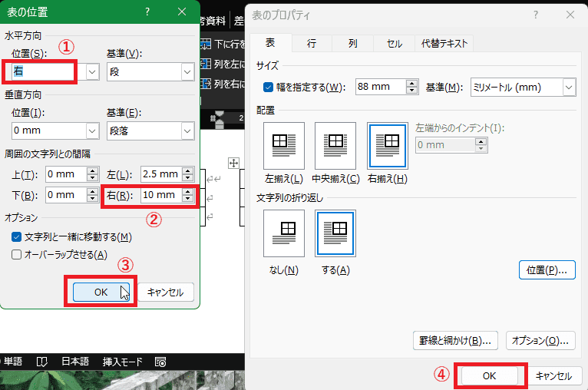This screenshot has height=390, width=588.
Task: Select the 左揃え (left align) table icon
Action: click(283, 145)
